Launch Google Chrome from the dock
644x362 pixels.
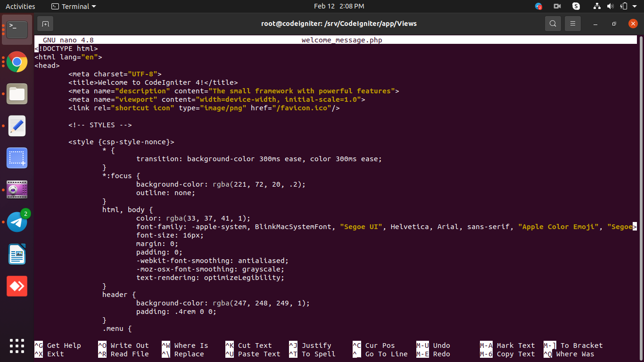point(17,62)
